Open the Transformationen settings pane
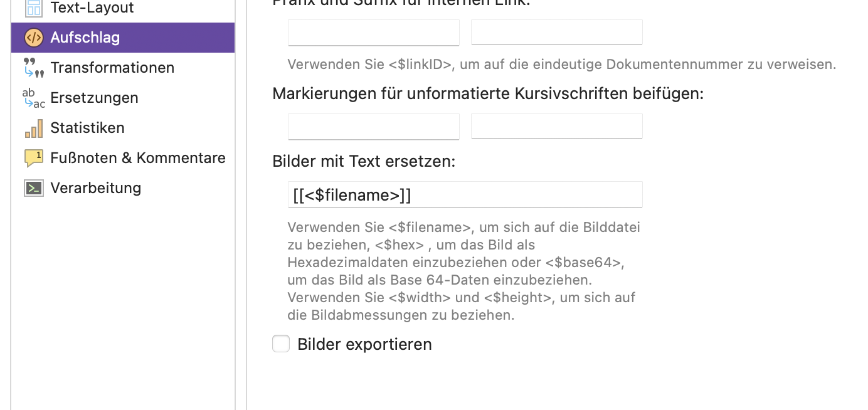 tap(112, 68)
